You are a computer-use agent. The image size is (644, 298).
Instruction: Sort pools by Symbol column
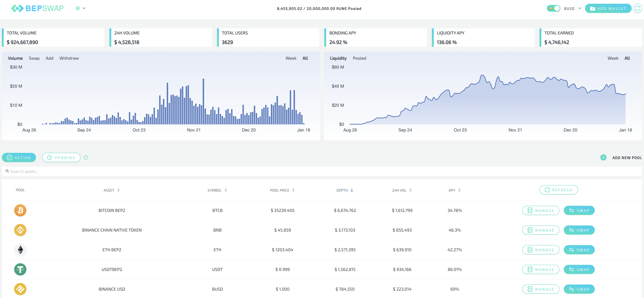click(x=217, y=190)
